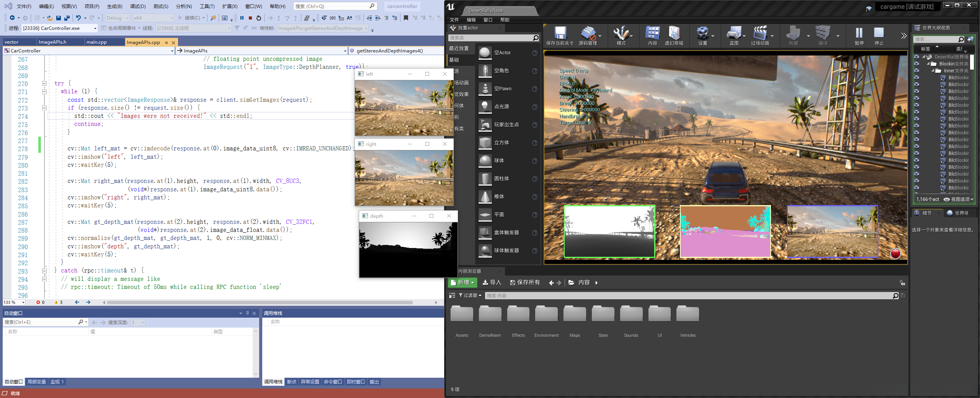Click the green 新增 button in content browser

[x=462, y=282]
